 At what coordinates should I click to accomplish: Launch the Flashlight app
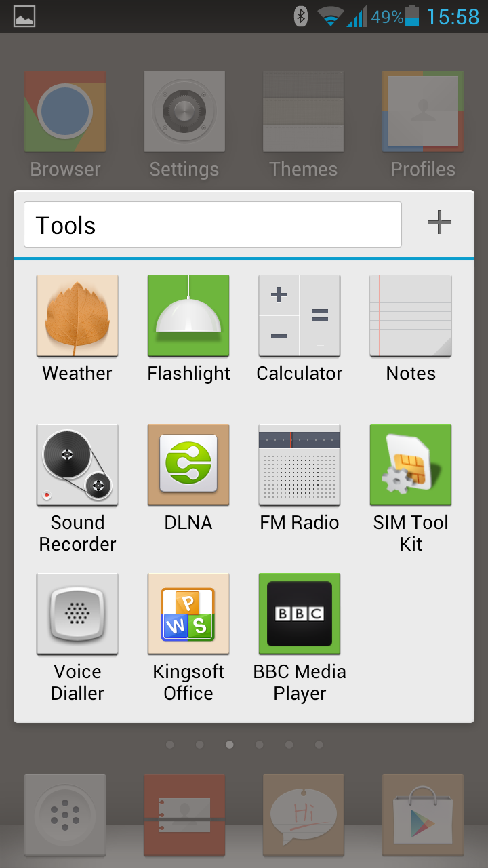[x=188, y=315]
